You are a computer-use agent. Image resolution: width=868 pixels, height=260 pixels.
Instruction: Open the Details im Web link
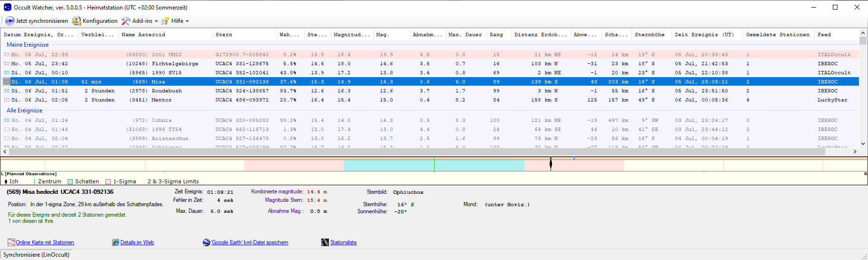[x=137, y=242]
